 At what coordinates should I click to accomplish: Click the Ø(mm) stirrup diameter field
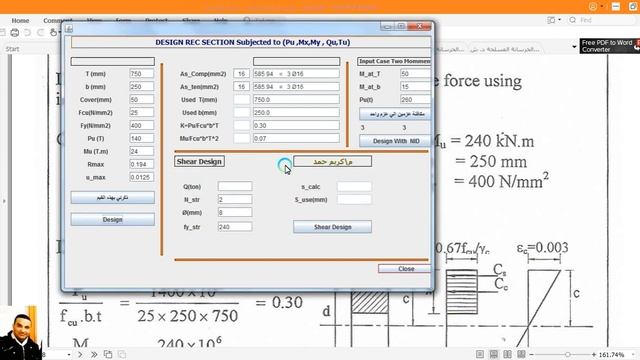click(235, 212)
